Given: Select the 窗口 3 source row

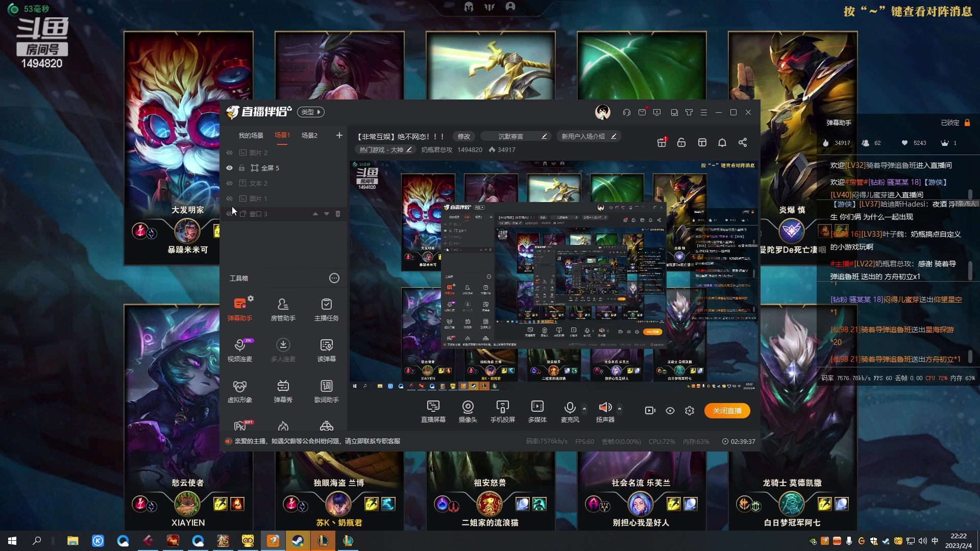Looking at the screenshot, I should (x=284, y=214).
